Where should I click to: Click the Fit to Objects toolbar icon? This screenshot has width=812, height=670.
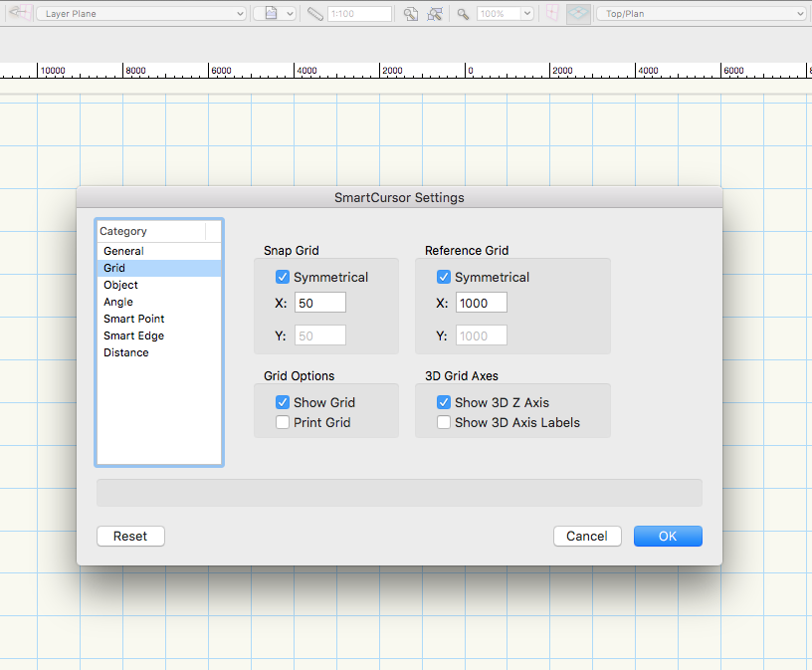click(436, 13)
